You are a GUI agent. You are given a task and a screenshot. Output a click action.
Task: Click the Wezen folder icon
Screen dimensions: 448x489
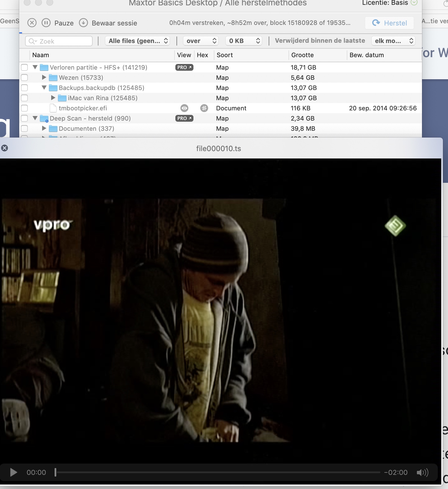point(53,78)
